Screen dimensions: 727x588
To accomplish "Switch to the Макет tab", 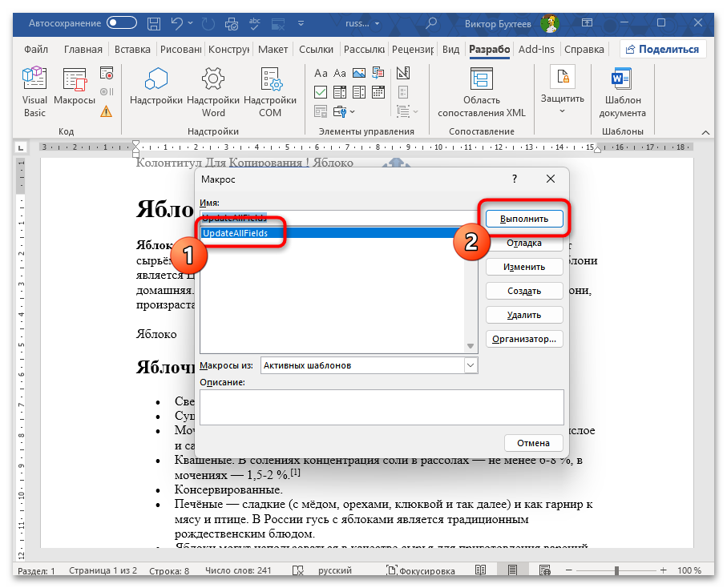I will coord(273,49).
